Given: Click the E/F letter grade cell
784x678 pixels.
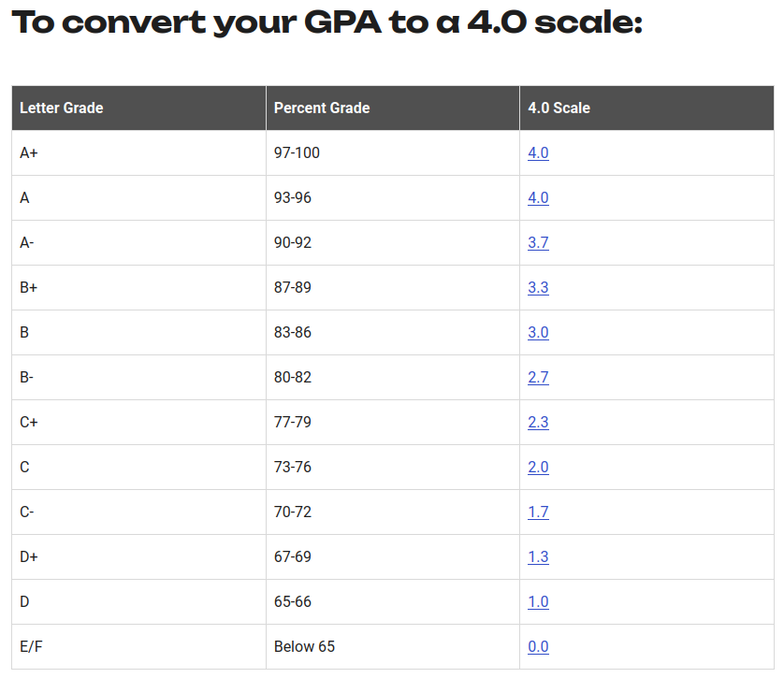Looking at the screenshot, I should click(x=30, y=647).
